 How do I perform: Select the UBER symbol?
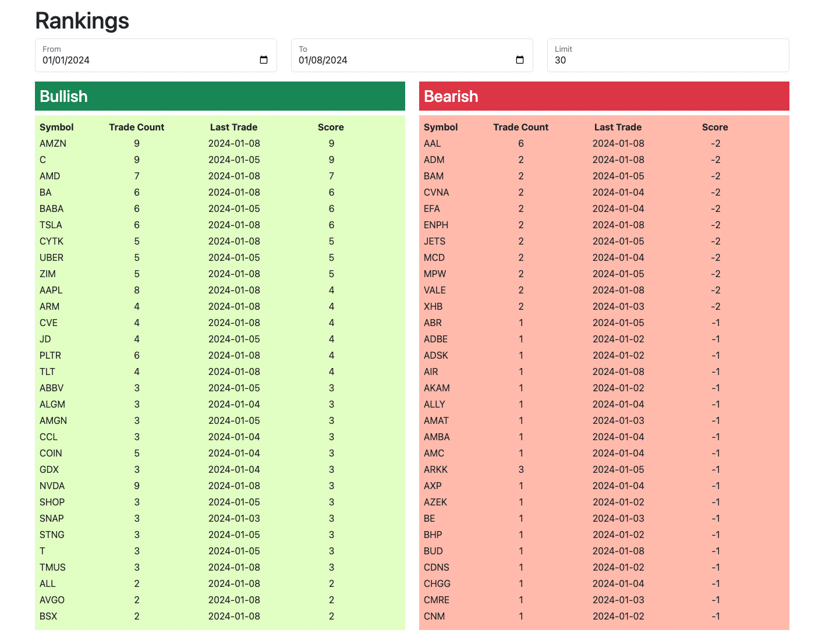click(x=52, y=257)
